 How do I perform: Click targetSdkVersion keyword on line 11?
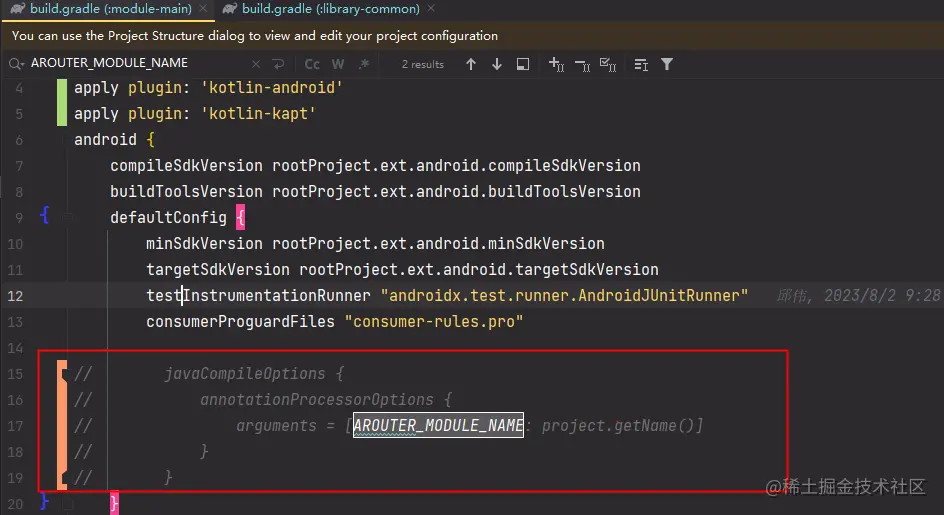pyautogui.click(x=217, y=269)
